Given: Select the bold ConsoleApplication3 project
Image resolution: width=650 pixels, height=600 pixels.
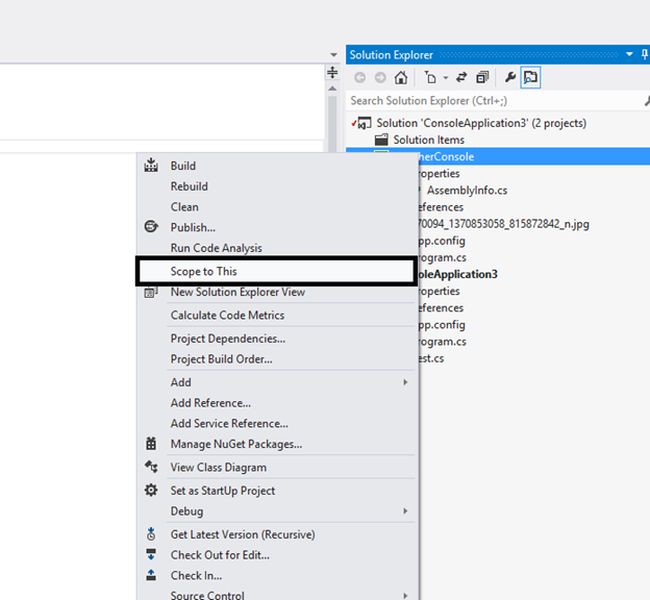Looking at the screenshot, I should point(458,274).
